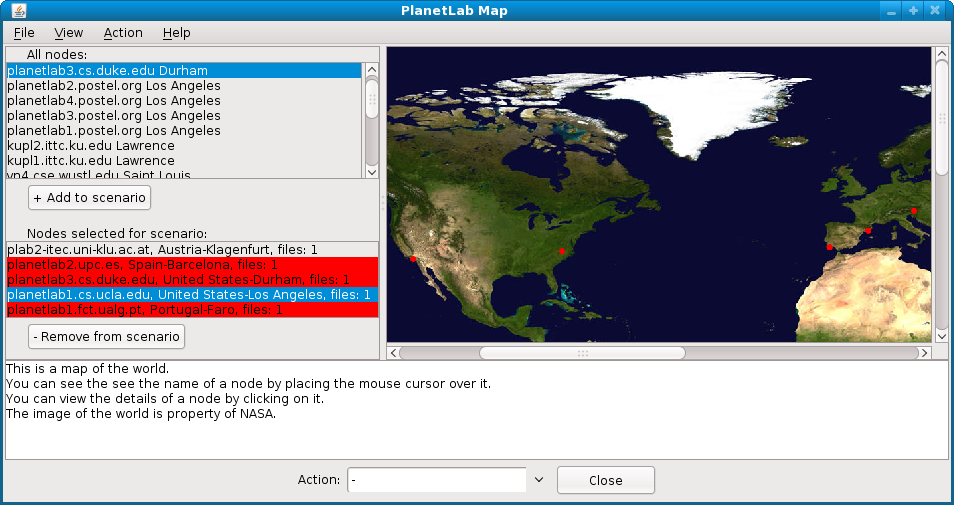Click the Java icon in title bar
This screenshot has width=954, height=505.
click(15, 11)
